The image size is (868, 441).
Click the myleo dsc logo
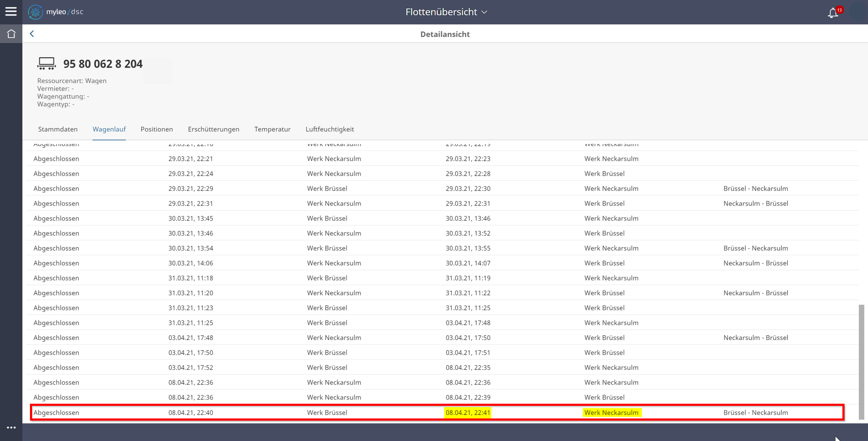tap(56, 12)
